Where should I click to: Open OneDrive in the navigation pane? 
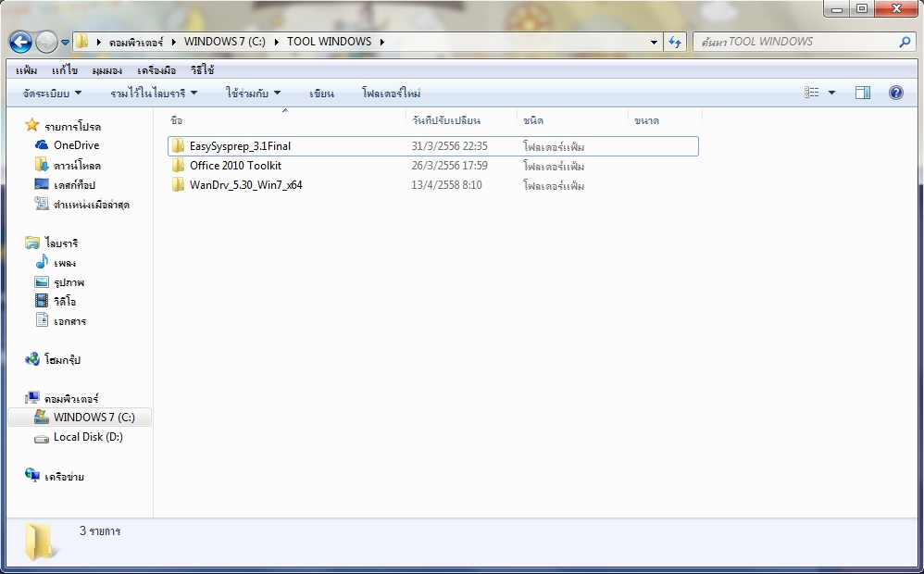click(x=76, y=145)
